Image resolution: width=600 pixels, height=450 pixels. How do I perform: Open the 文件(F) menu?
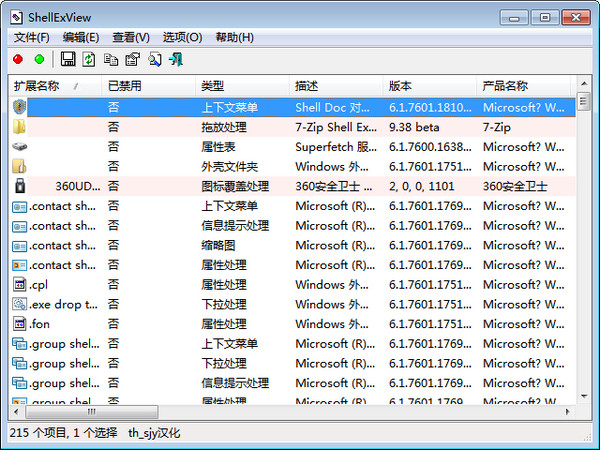coord(32,38)
